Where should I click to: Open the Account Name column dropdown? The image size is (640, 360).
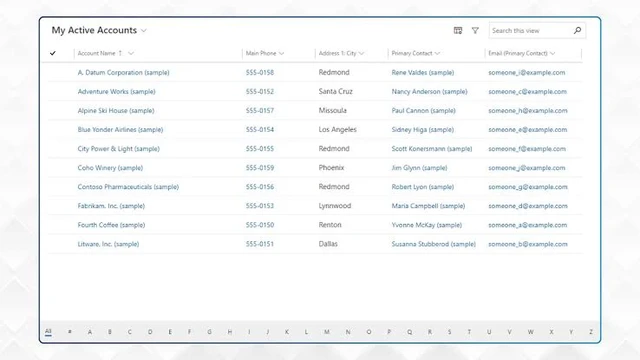(x=131, y=53)
